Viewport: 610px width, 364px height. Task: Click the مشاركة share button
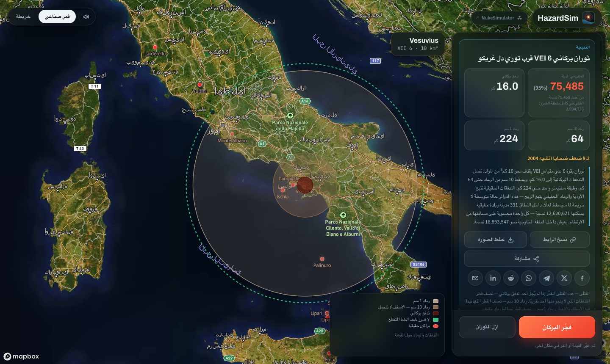527,259
